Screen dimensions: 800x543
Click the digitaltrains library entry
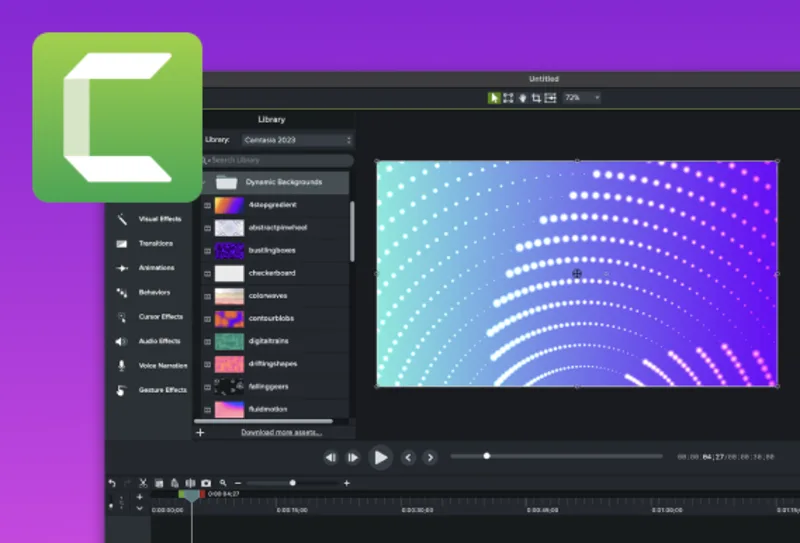click(x=276, y=341)
